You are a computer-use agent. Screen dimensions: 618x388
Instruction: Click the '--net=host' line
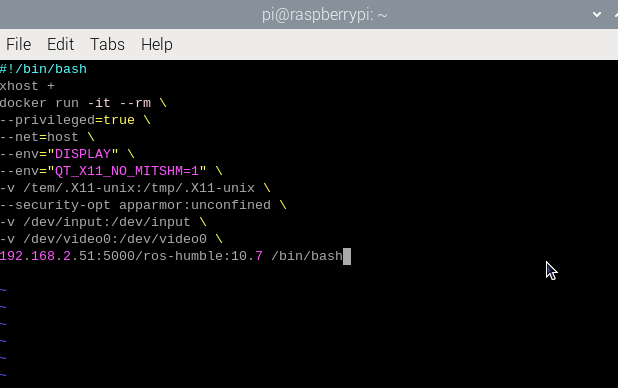pyautogui.click(x=47, y=137)
